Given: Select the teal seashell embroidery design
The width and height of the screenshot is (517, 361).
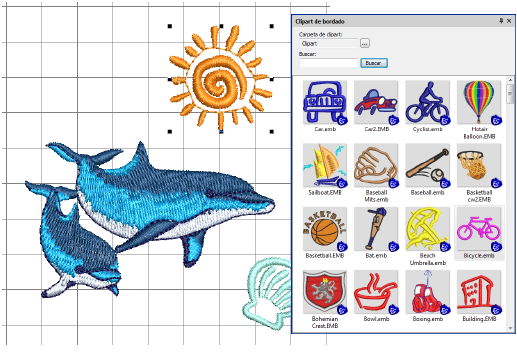Looking at the screenshot, I should click(x=267, y=293).
